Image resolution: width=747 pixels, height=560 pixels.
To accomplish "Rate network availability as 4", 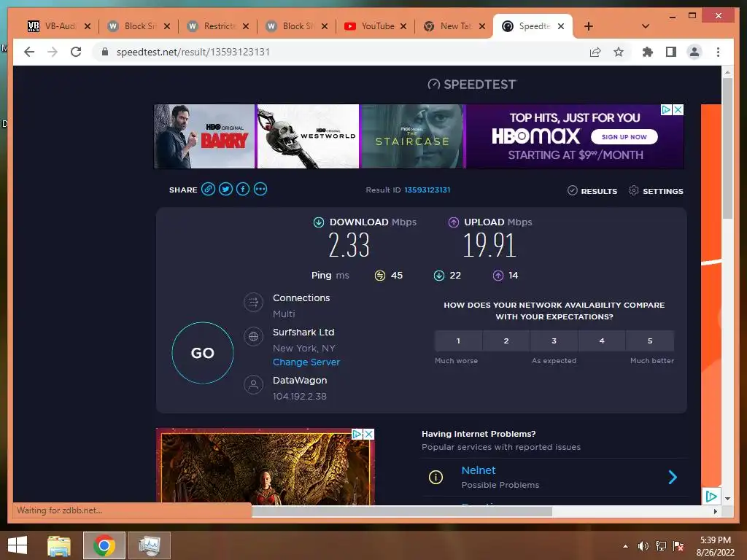I will tap(602, 341).
